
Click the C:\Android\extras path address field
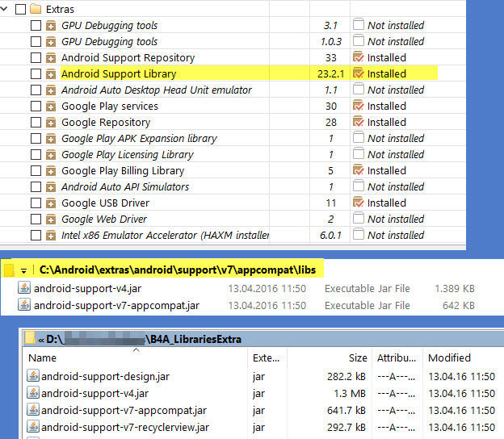click(178, 270)
